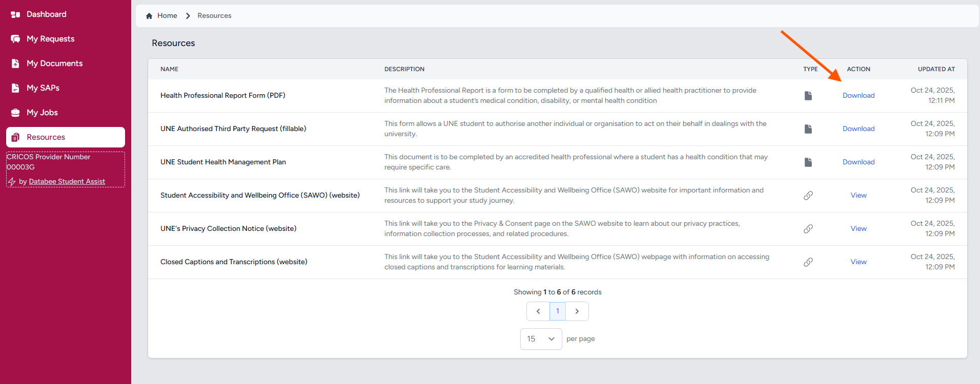Open My Documents in the sidebar
The width and height of the screenshot is (980, 384).
(x=66, y=63)
